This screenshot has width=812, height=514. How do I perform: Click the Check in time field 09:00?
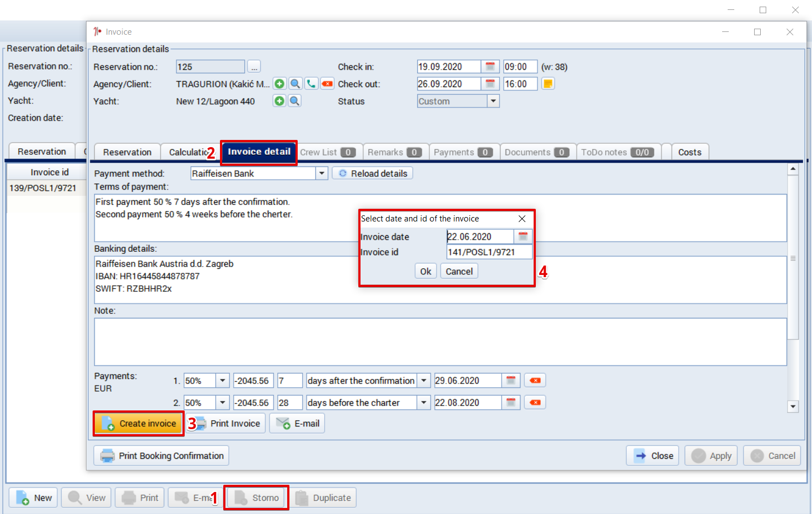pyautogui.click(x=520, y=67)
